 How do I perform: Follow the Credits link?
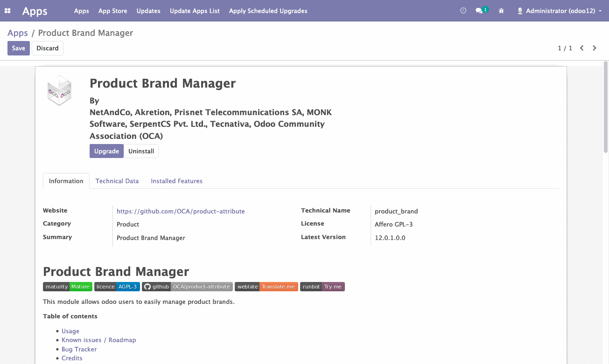pos(72,358)
